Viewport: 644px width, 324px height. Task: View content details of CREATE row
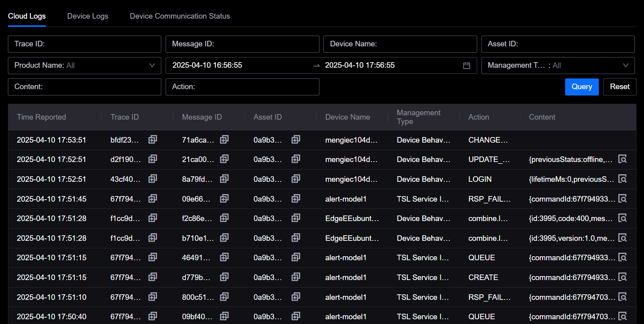click(623, 277)
